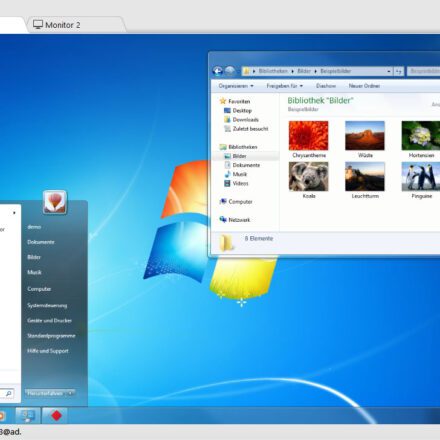
Task: Open Geräte und Drucker from Start menu
Action: tap(49, 320)
